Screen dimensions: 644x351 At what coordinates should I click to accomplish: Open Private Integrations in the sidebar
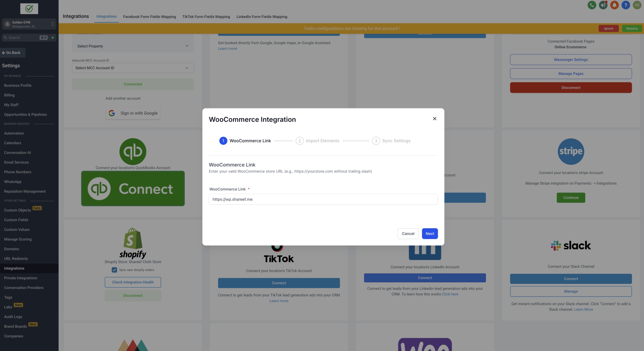pos(21,278)
